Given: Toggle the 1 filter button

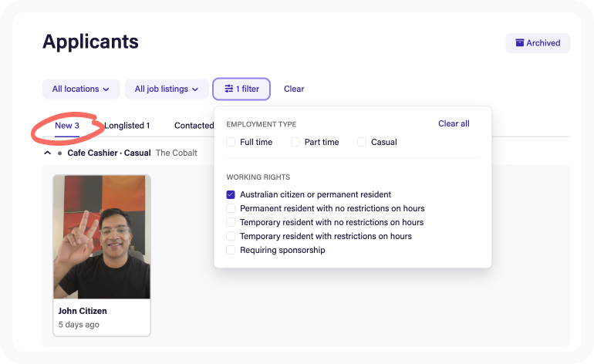Looking at the screenshot, I should [x=241, y=89].
